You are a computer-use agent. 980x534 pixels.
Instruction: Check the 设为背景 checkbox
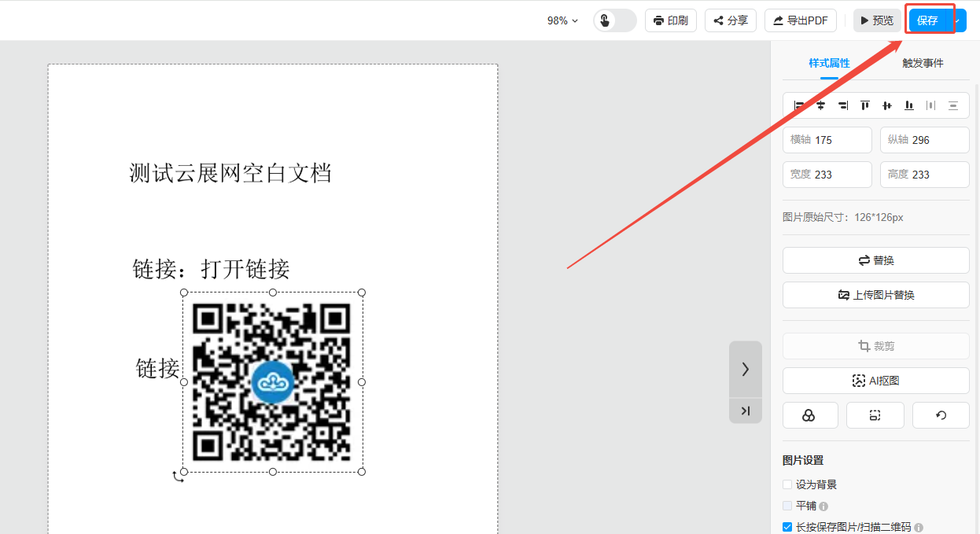787,484
